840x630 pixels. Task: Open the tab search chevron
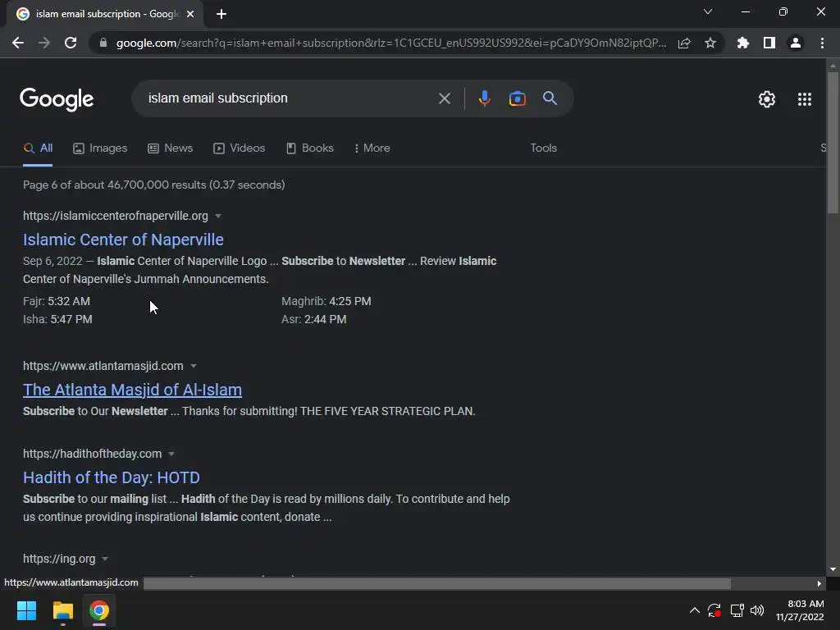click(708, 11)
